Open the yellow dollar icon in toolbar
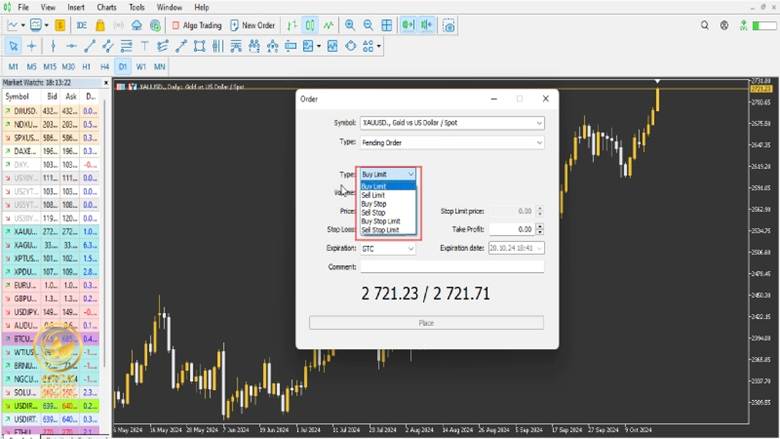Viewport: 780px width, 439px height. point(60,25)
